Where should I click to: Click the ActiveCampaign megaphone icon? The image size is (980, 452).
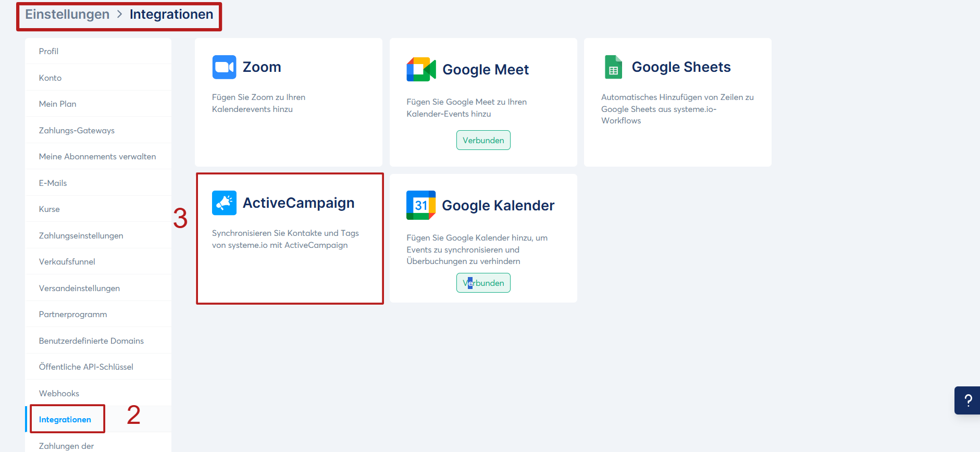[x=224, y=203]
